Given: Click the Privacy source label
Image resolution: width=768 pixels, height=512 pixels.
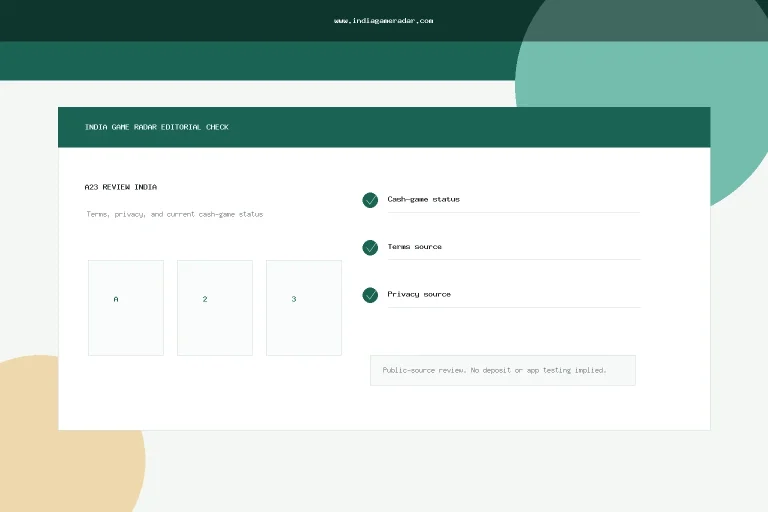Looking at the screenshot, I should 419,294.
